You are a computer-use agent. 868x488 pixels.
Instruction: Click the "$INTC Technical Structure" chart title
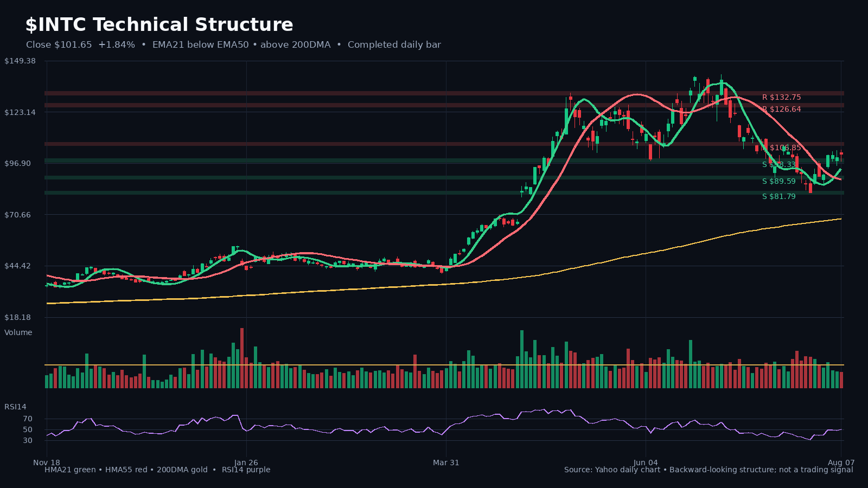tap(159, 25)
